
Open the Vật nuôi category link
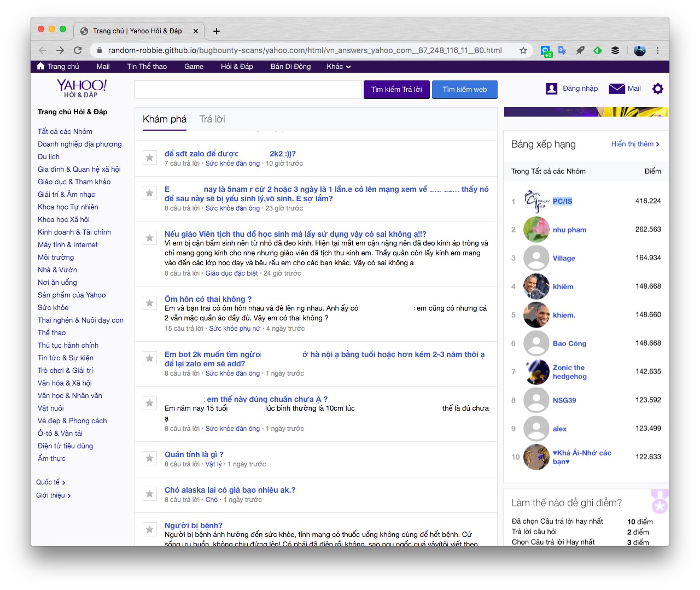pos(51,408)
